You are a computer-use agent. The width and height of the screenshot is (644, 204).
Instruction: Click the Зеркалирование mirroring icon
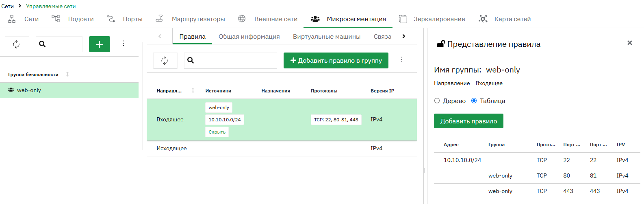click(x=403, y=19)
